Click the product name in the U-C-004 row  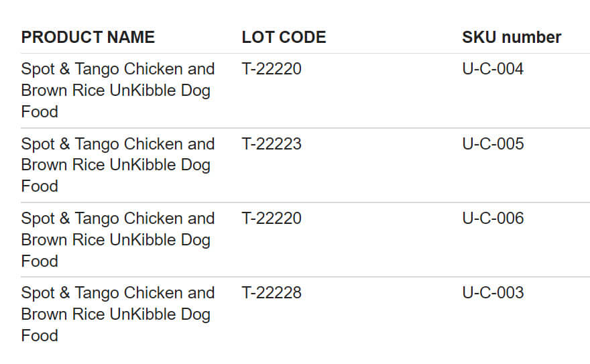(117, 90)
